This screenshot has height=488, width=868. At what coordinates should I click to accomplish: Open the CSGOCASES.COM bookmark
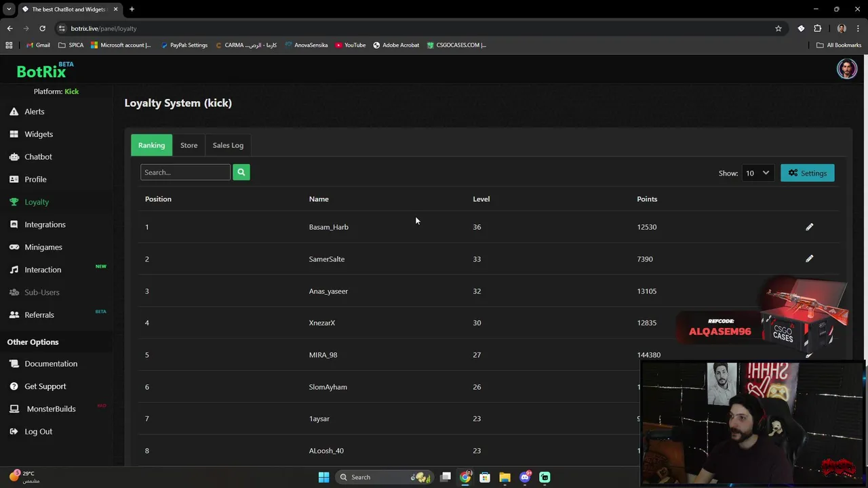[x=457, y=45]
